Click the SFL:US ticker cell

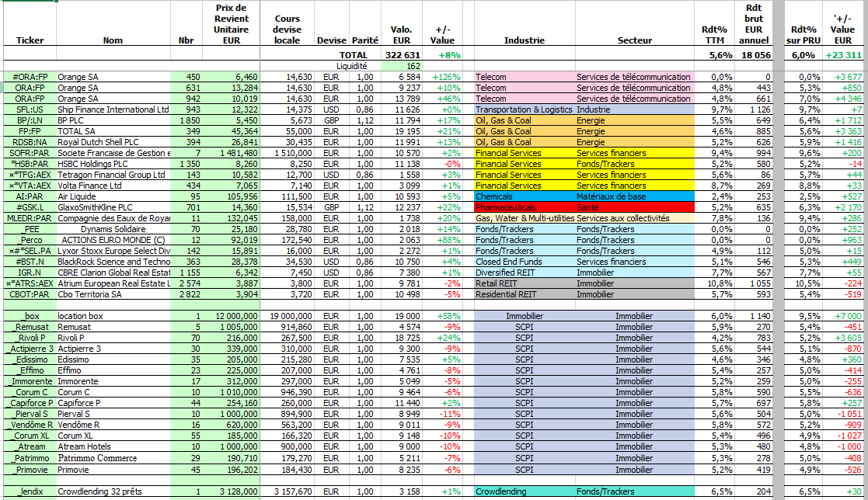coord(30,109)
